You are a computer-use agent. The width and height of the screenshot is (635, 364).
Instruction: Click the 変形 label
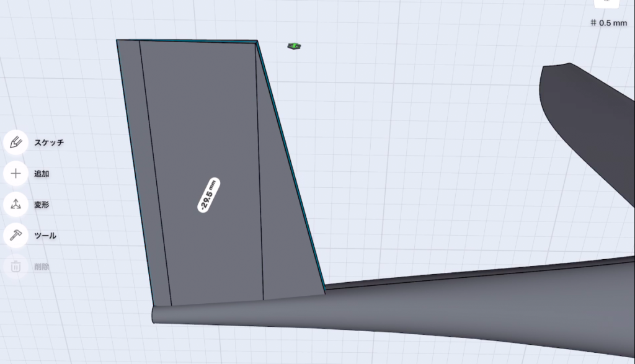click(42, 205)
